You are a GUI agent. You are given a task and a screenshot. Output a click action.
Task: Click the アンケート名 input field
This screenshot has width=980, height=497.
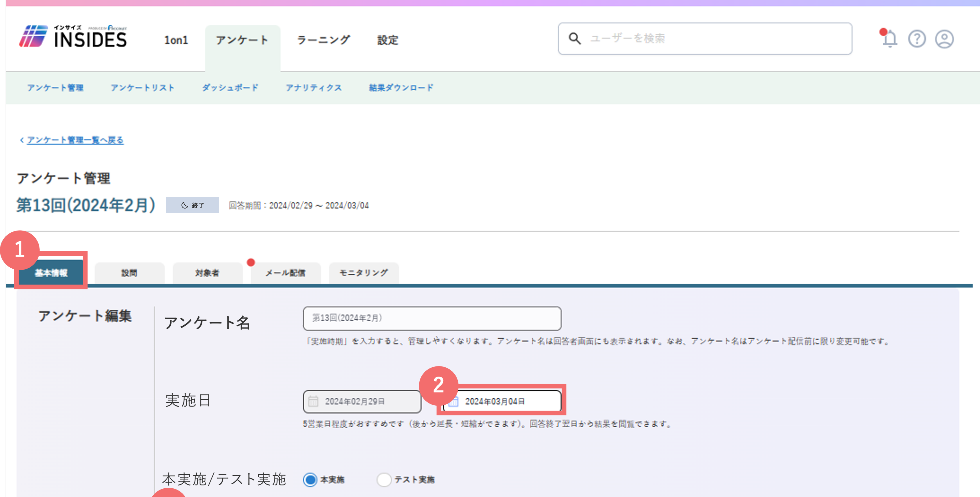(x=432, y=318)
